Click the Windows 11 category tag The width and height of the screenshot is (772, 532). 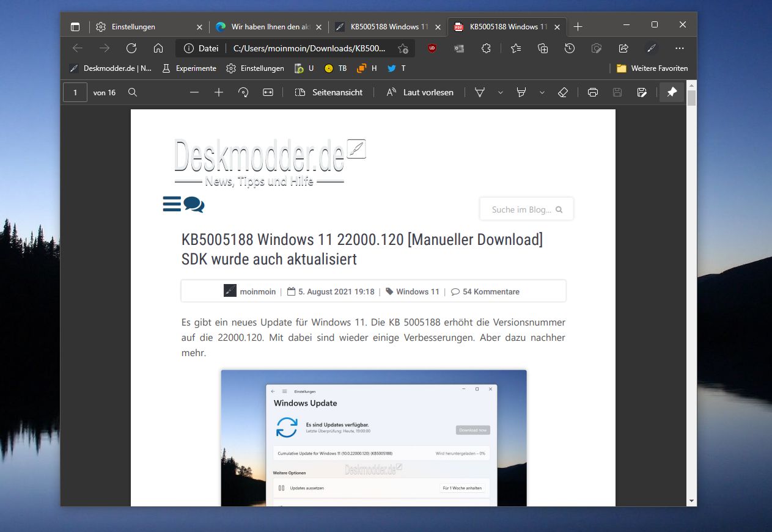[x=417, y=291]
